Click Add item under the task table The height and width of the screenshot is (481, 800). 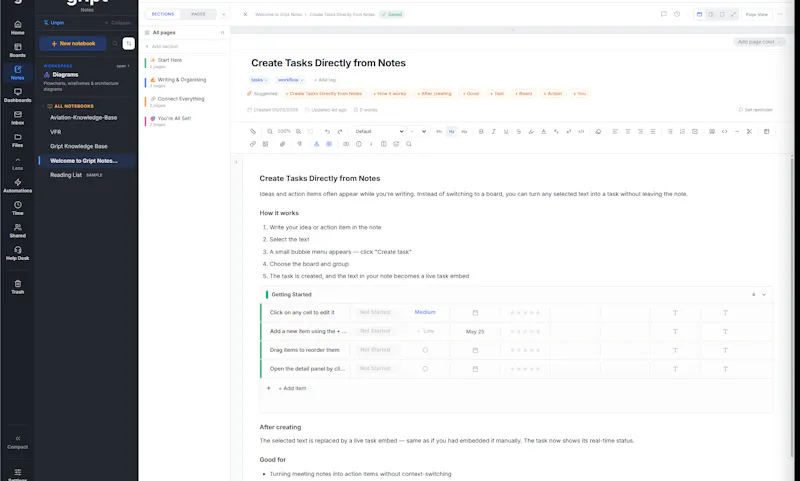[293, 388]
